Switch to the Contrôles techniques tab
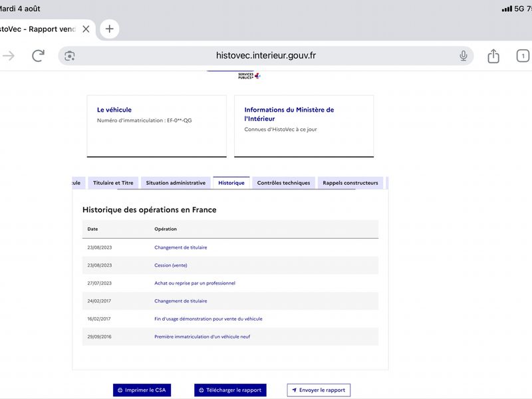Viewport: 532px width, 399px height. pos(284,183)
